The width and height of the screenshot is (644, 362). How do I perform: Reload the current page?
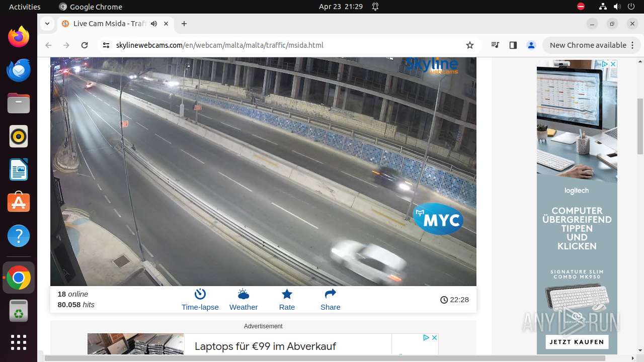85,45
